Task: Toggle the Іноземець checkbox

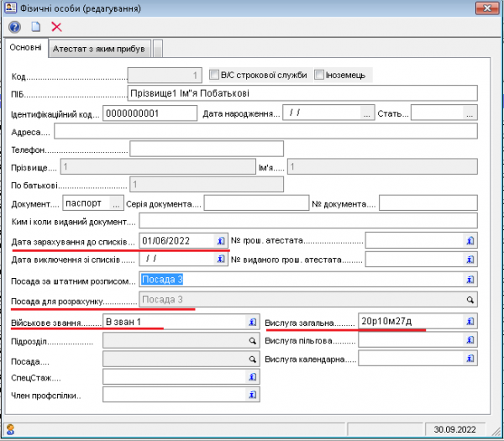Action: click(319, 75)
